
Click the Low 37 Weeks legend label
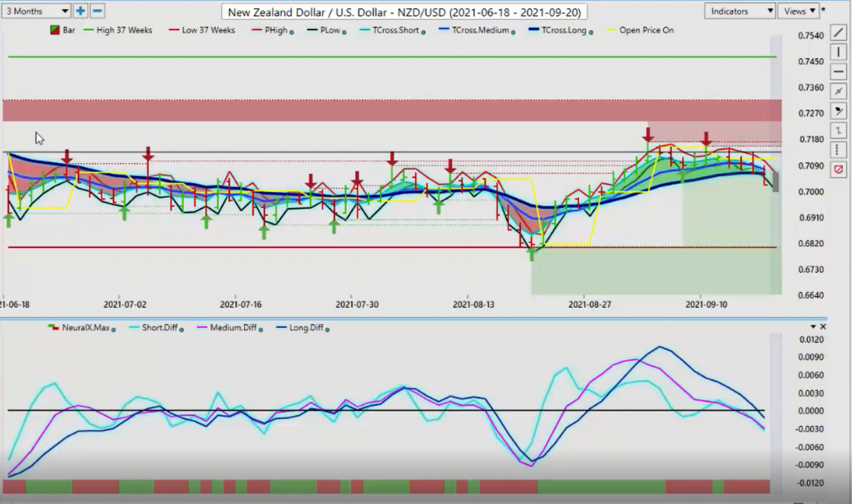(x=209, y=31)
